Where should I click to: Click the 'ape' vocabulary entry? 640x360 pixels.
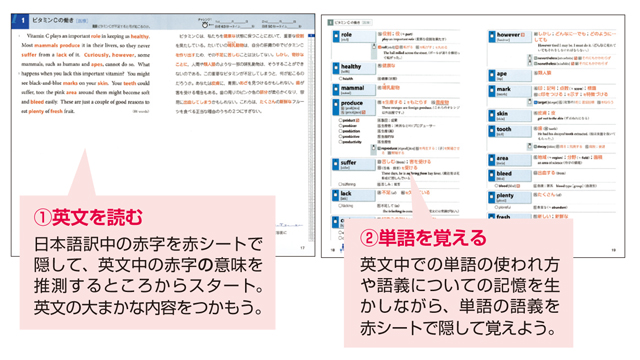(510, 75)
